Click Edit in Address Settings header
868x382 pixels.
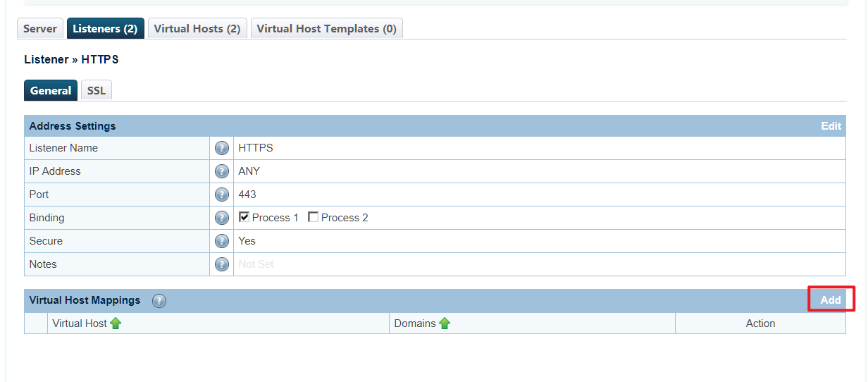coord(831,126)
